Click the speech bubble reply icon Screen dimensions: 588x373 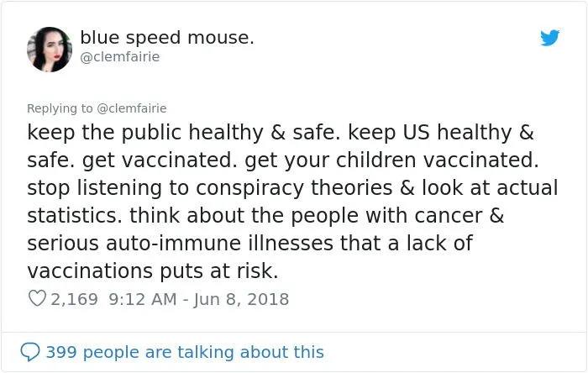pyautogui.click(x=30, y=351)
